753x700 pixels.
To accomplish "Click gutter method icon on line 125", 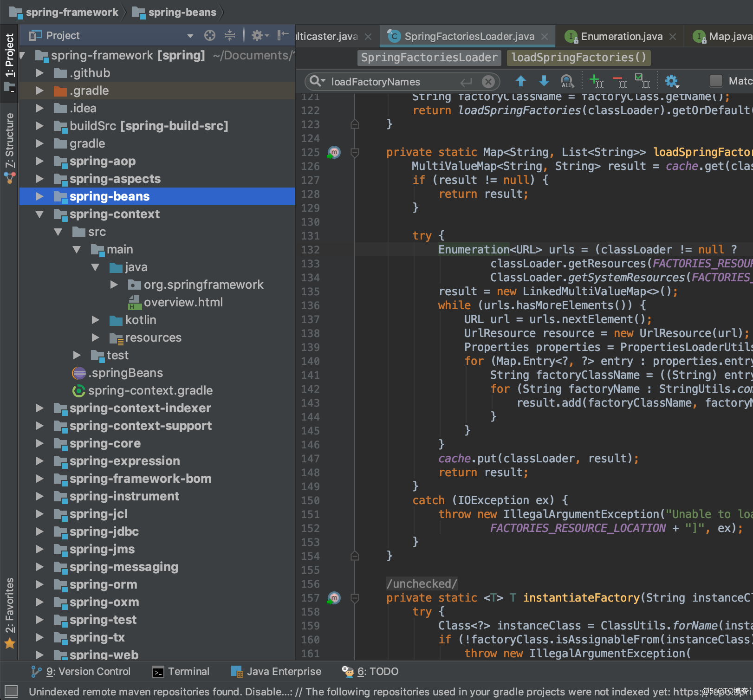I will click(334, 152).
